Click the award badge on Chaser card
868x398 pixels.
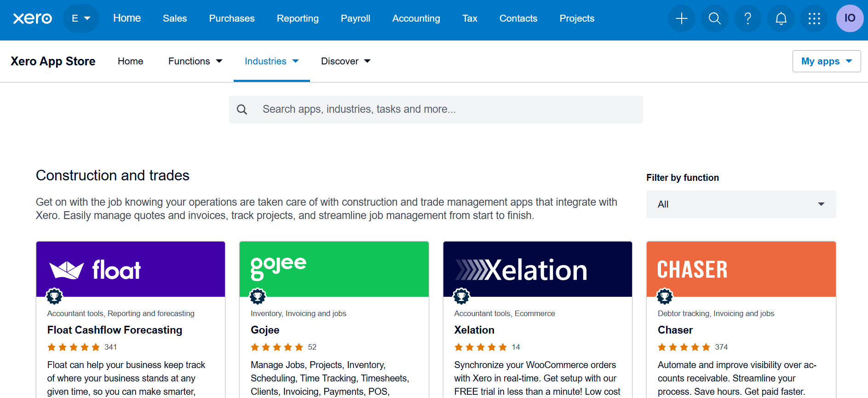tap(665, 296)
